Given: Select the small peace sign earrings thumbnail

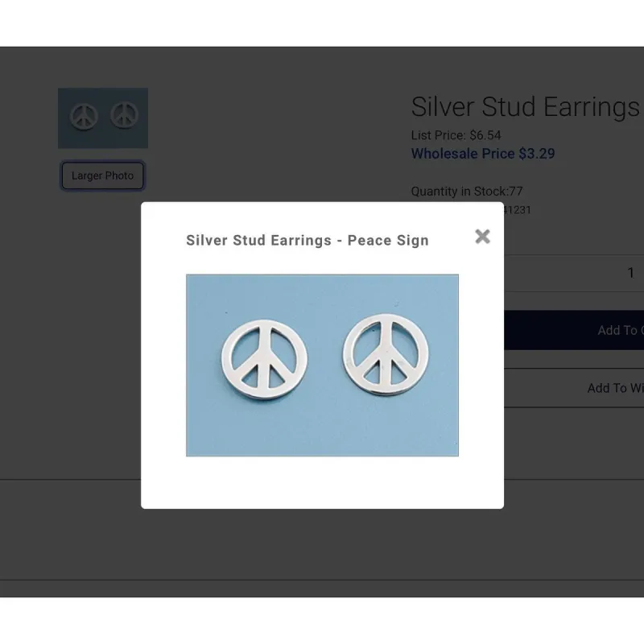Looking at the screenshot, I should tap(103, 118).
